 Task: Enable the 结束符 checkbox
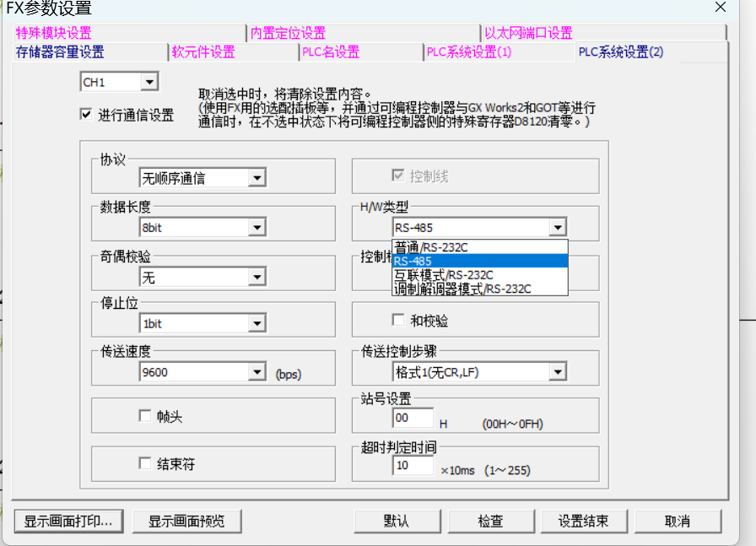click(144, 463)
